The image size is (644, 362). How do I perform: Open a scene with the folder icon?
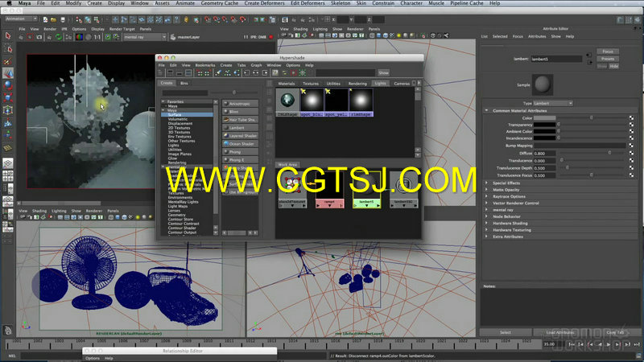pyautogui.click(x=53, y=19)
